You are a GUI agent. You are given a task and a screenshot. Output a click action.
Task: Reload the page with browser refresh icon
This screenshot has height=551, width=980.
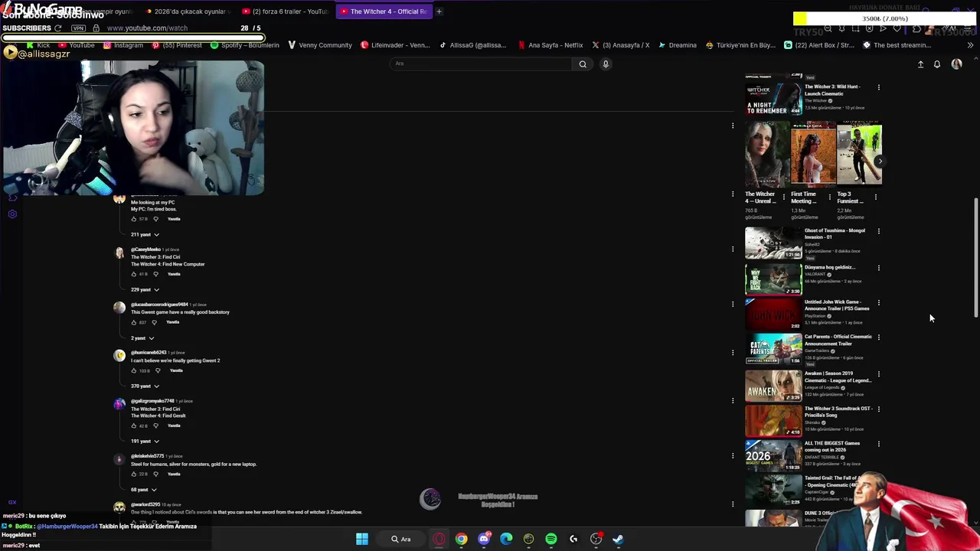click(57, 28)
